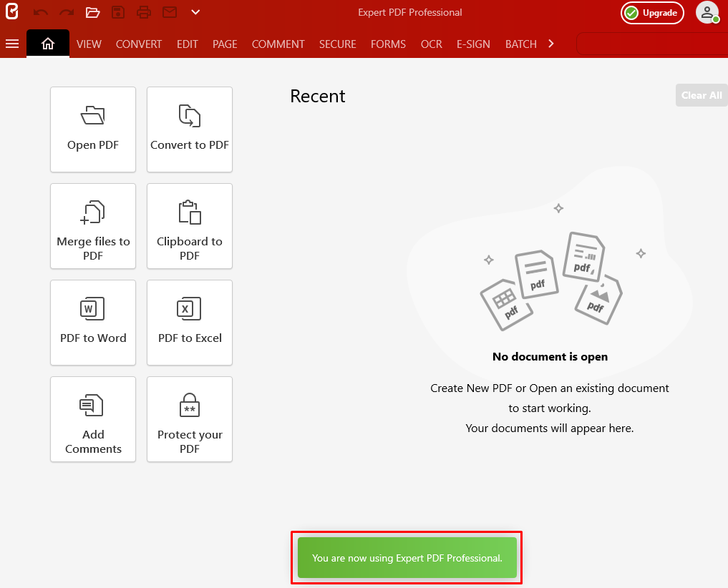728x588 pixels.
Task: Open the OCR tab
Action: 432,44
